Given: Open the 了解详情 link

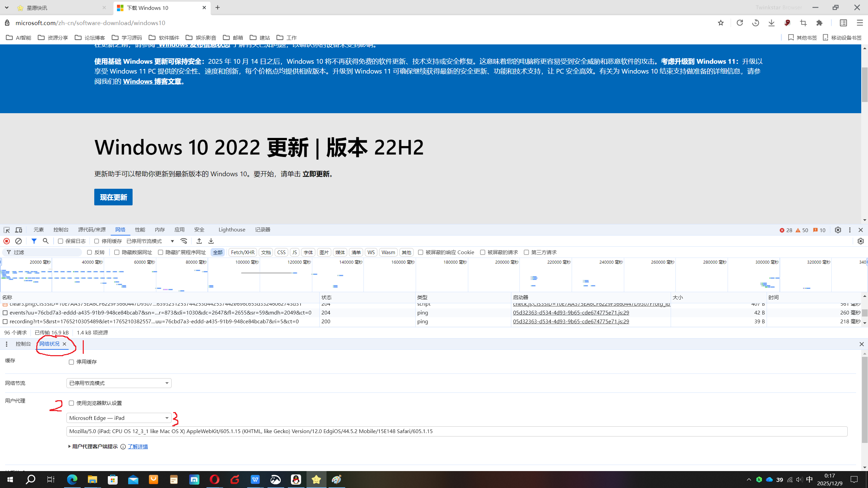Looking at the screenshot, I should (138, 446).
